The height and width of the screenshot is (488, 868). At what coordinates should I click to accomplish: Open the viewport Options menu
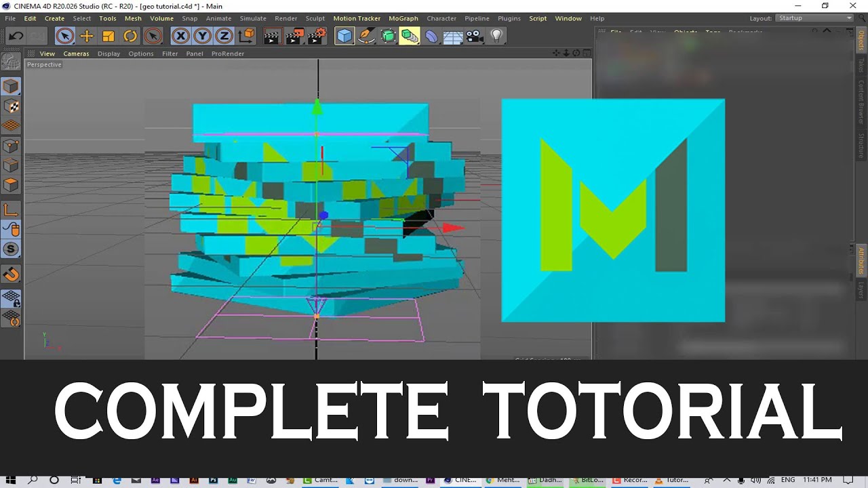[x=141, y=54]
